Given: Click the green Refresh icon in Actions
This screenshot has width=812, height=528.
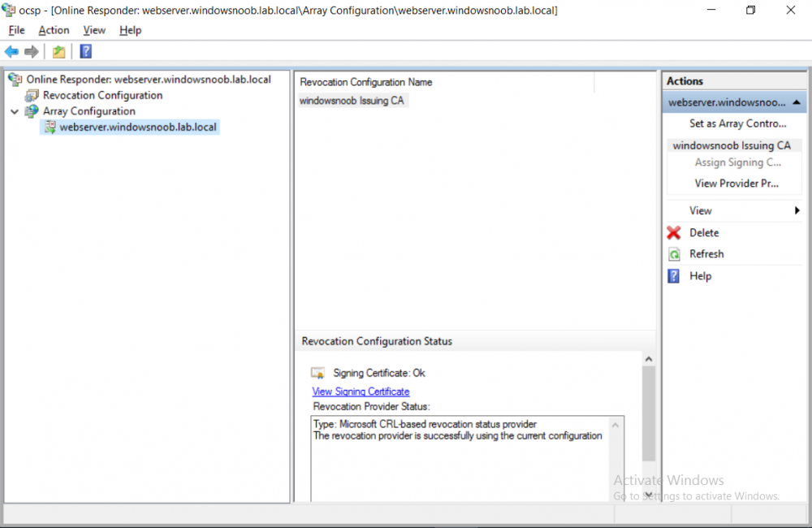Looking at the screenshot, I should click(674, 254).
